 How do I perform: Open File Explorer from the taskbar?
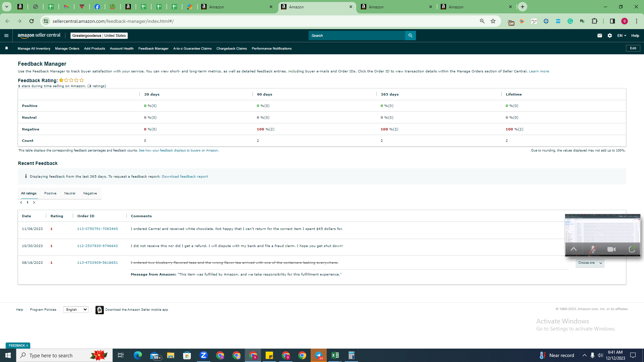click(x=171, y=355)
